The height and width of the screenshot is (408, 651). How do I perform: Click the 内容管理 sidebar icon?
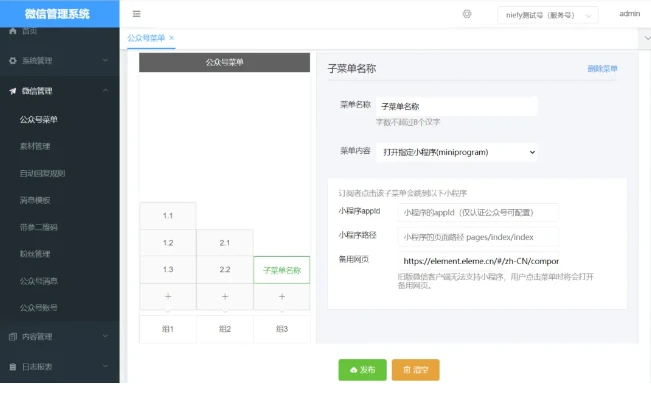pos(12,337)
